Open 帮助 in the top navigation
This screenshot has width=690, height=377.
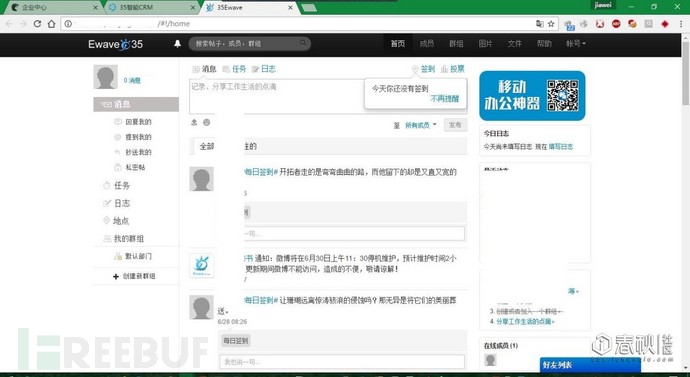[544, 44]
